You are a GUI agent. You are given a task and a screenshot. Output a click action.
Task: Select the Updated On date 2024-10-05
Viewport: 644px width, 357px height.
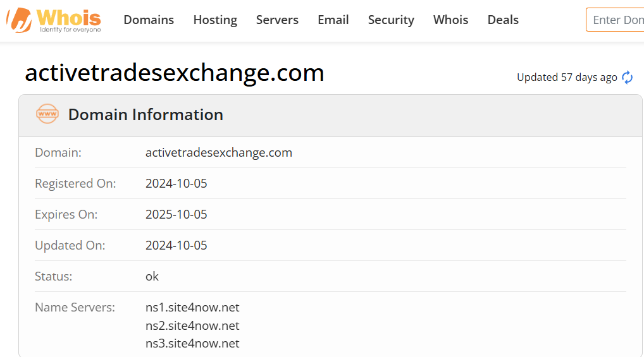[x=176, y=245]
